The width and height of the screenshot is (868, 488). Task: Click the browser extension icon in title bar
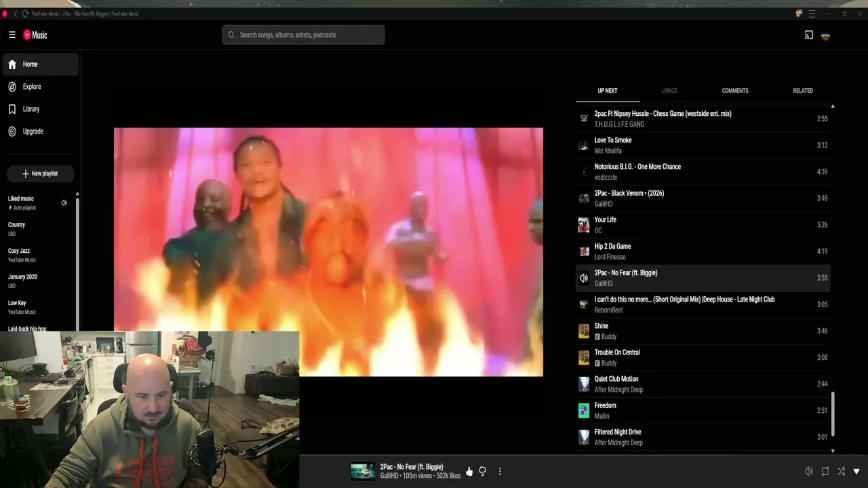coord(799,14)
